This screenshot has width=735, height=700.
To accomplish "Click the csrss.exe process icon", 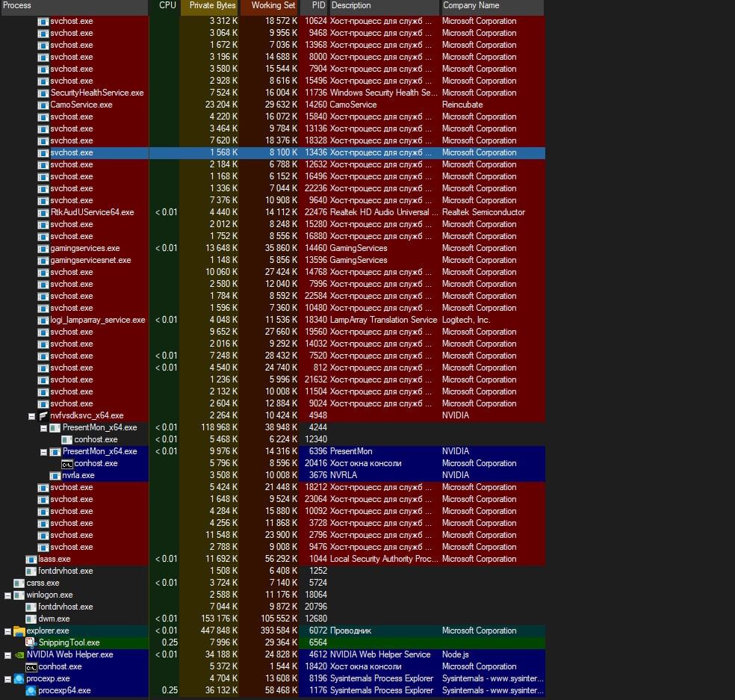I will tap(19, 583).
